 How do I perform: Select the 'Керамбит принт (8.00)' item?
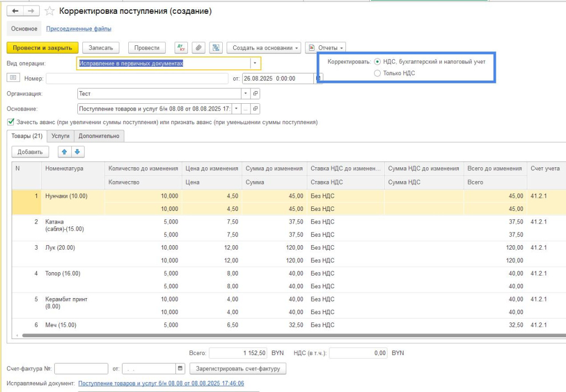click(66, 303)
